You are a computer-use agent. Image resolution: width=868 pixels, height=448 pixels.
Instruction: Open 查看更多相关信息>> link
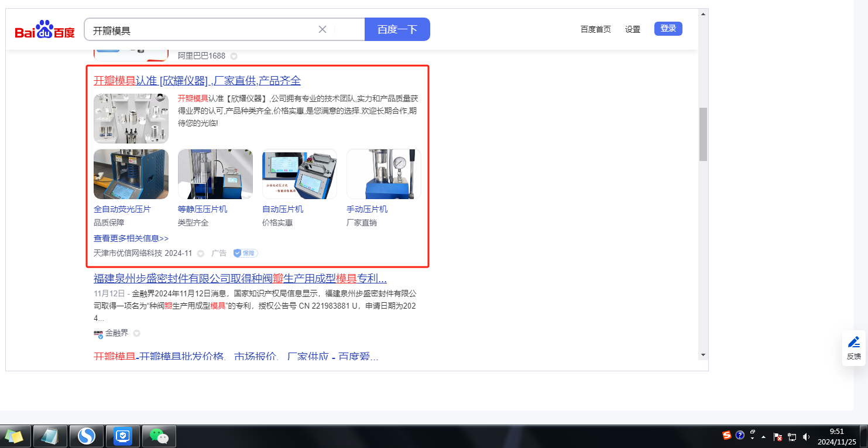[x=131, y=238]
